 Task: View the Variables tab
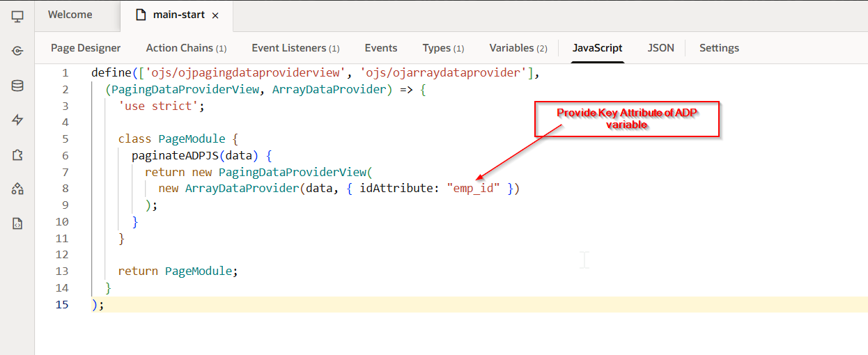tap(518, 48)
